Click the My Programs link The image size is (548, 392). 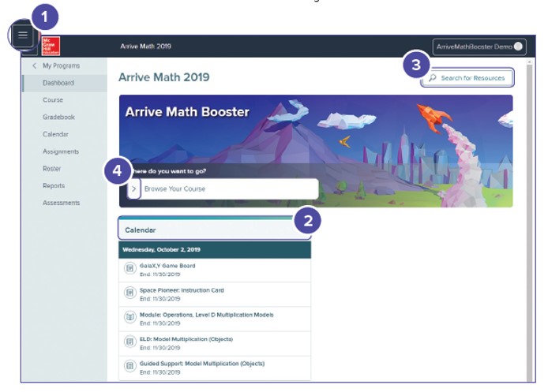click(61, 65)
